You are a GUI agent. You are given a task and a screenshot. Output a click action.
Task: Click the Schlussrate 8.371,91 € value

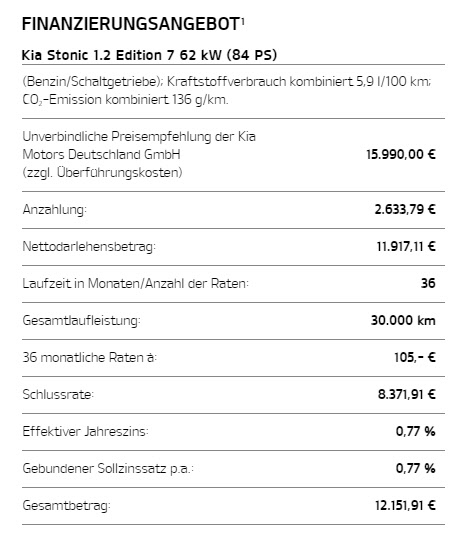click(x=407, y=395)
